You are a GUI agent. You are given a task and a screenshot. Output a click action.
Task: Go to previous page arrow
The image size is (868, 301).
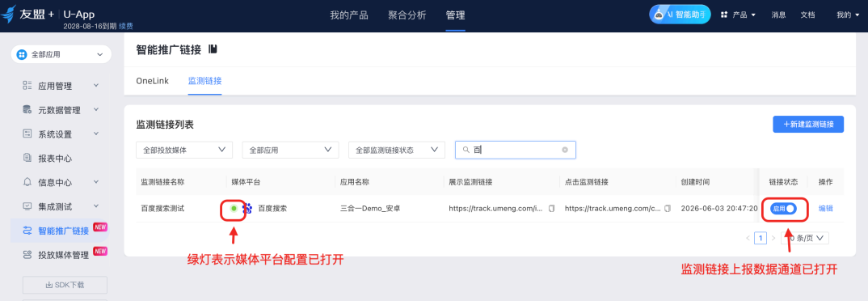pyautogui.click(x=748, y=239)
